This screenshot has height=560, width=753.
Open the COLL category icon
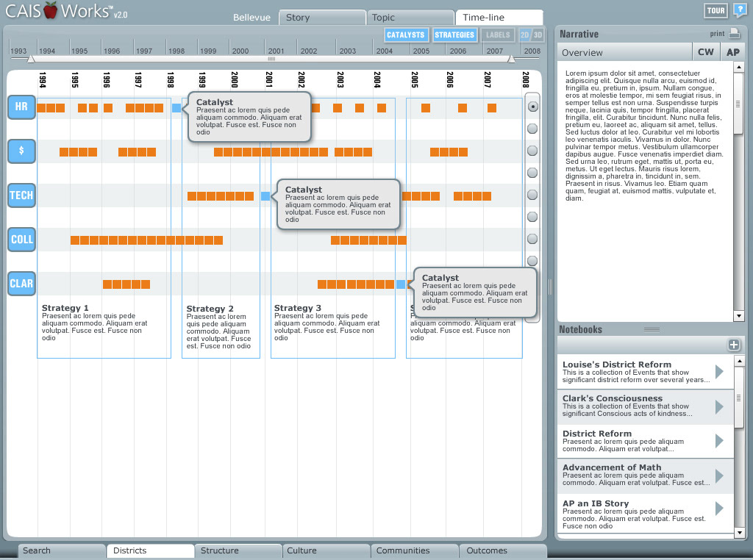click(x=21, y=240)
